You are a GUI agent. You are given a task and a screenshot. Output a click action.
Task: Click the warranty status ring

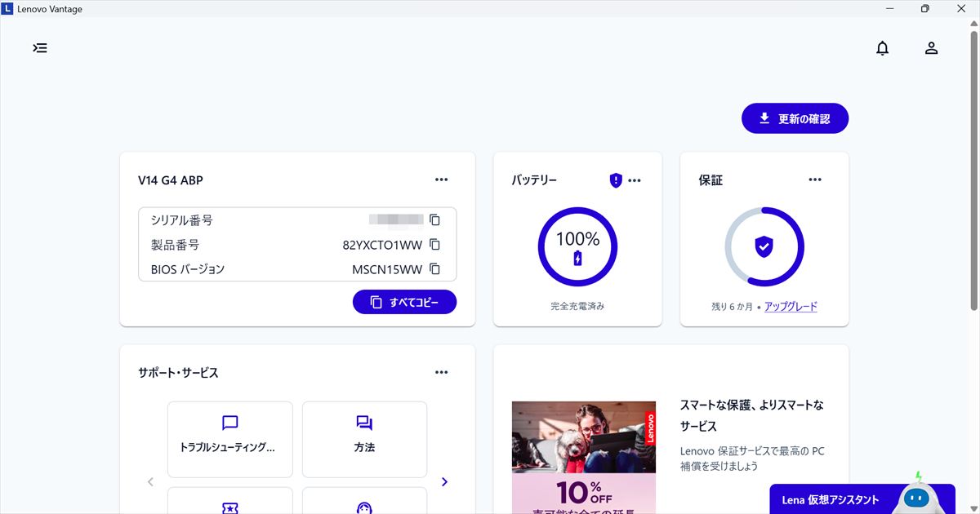click(764, 247)
